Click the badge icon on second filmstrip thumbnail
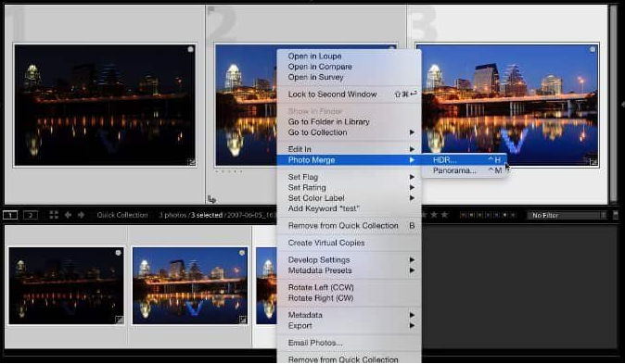Viewport: 625px width, 364px height. coord(242,320)
